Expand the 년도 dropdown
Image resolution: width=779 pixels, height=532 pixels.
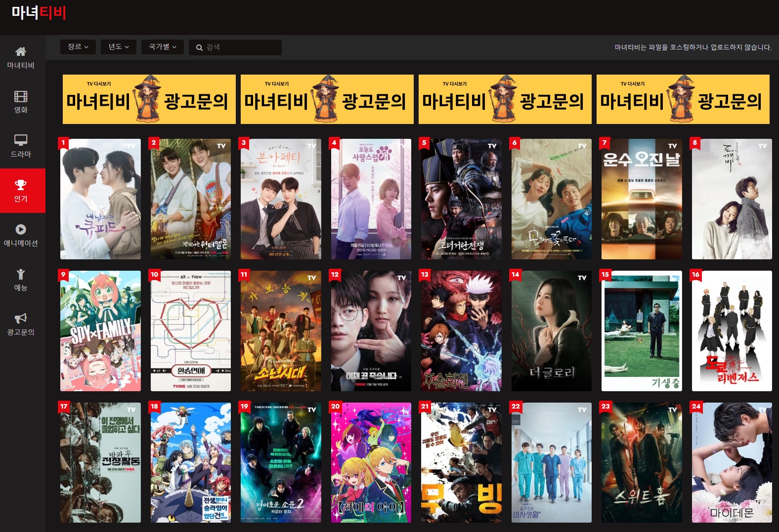point(119,47)
